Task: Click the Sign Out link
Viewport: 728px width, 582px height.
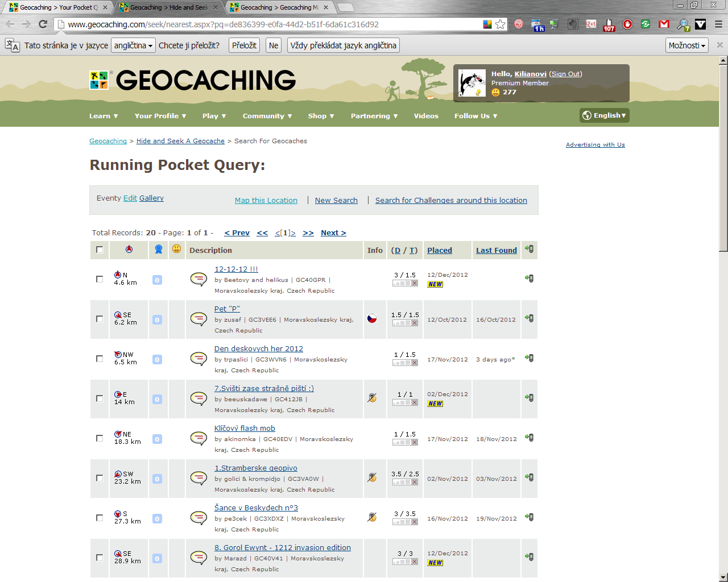Action: (x=566, y=74)
